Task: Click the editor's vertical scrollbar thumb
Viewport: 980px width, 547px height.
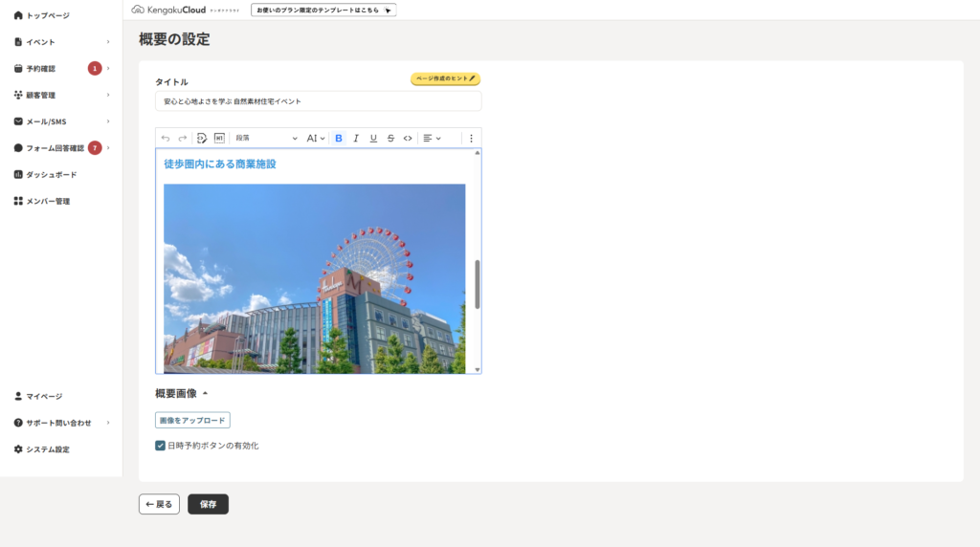Action: tap(478, 283)
